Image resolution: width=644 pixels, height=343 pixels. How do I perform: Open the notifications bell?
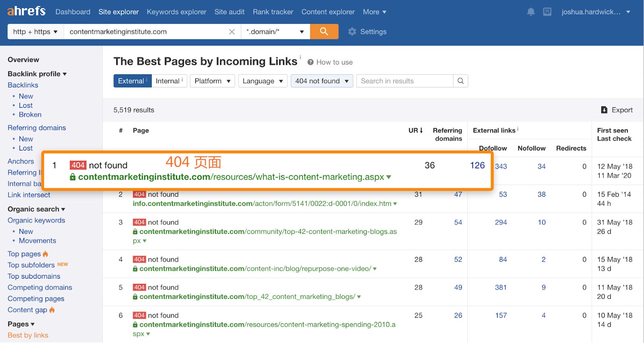click(531, 12)
